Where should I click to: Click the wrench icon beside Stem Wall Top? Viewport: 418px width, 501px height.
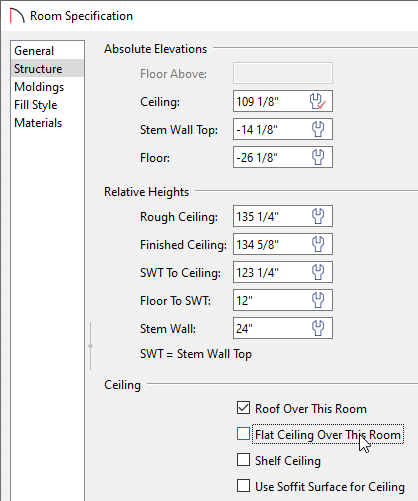(318, 129)
